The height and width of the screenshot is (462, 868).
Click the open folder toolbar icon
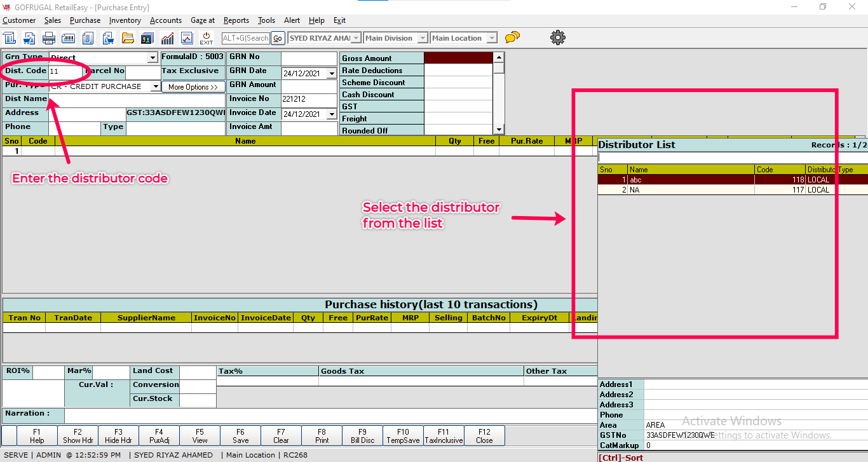tap(128, 38)
